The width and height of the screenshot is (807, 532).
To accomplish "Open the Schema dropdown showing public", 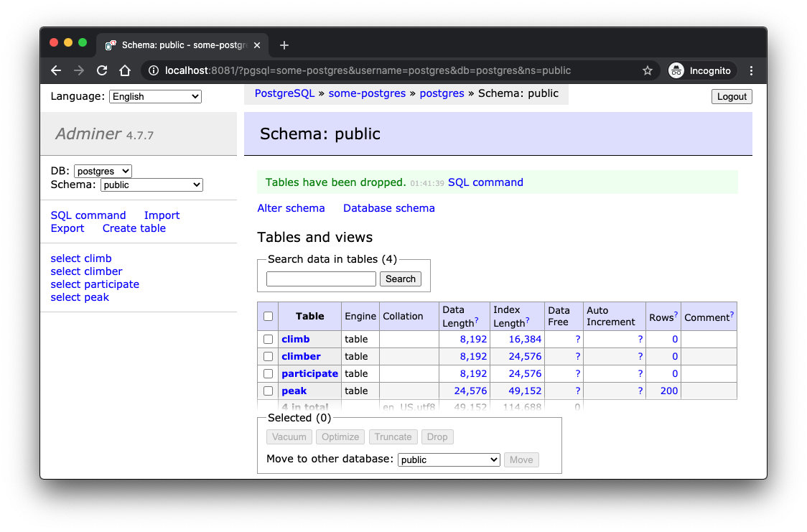I will point(151,185).
